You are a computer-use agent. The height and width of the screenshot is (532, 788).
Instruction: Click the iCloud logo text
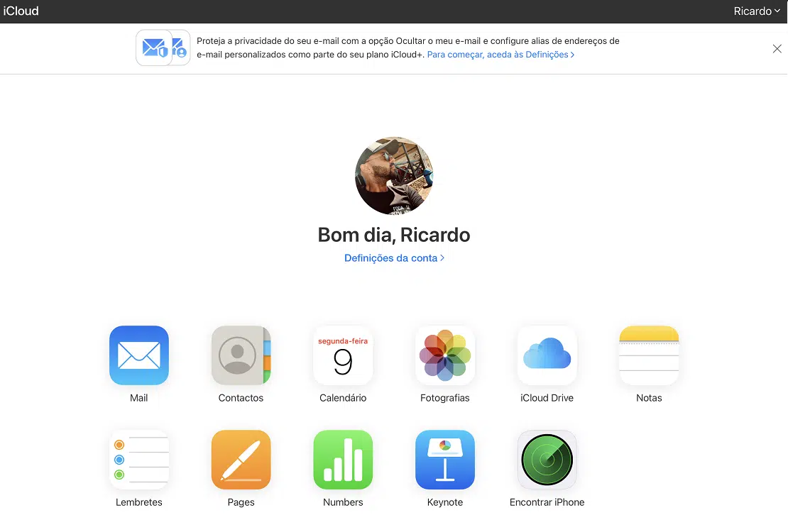coord(21,11)
